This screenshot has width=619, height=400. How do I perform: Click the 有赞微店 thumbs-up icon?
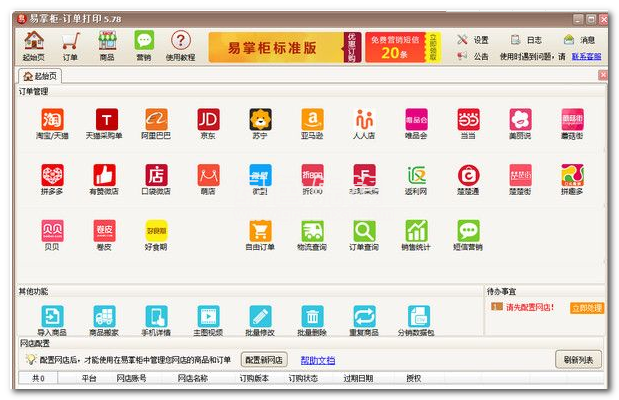coord(104,175)
